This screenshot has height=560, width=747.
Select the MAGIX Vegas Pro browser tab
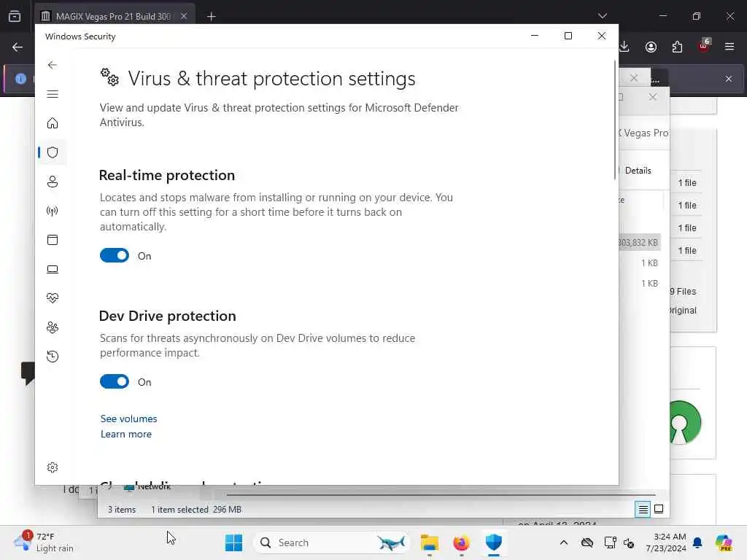tap(113, 16)
